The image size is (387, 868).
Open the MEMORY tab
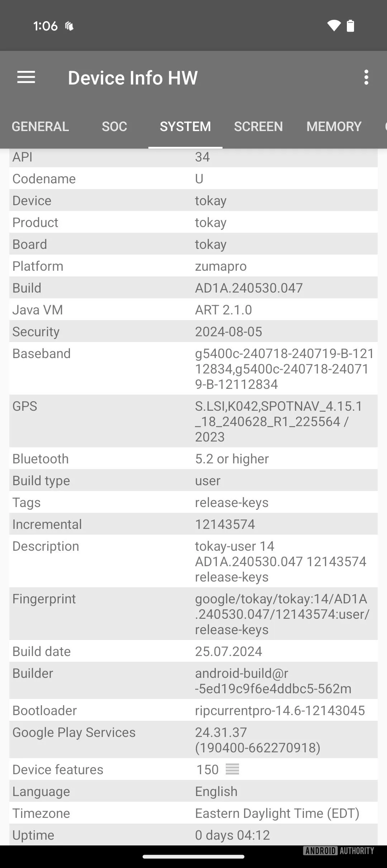click(334, 126)
